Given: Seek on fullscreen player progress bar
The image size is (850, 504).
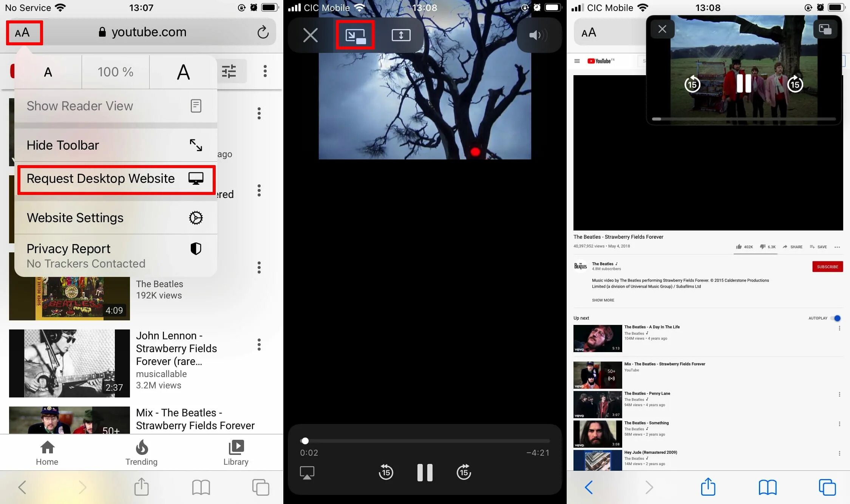Looking at the screenshot, I should (425, 441).
